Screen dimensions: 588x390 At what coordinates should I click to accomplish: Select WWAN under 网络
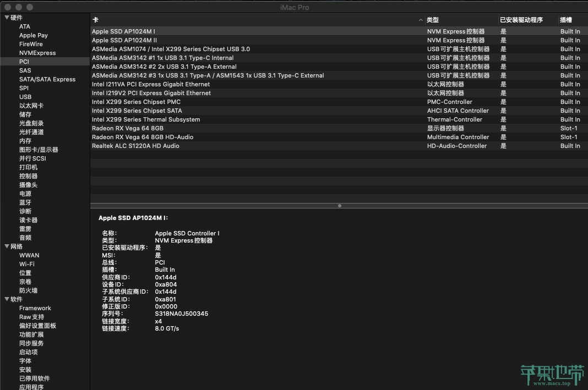29,255
